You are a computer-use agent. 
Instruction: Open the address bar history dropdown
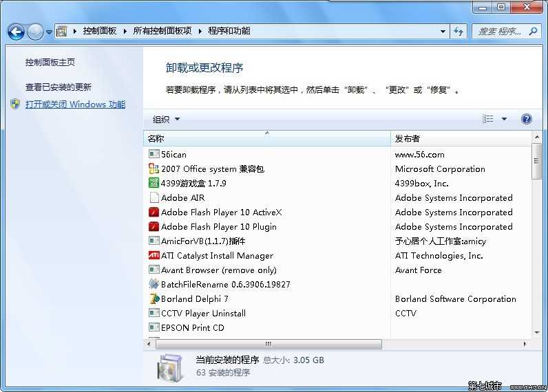point(443,32)
